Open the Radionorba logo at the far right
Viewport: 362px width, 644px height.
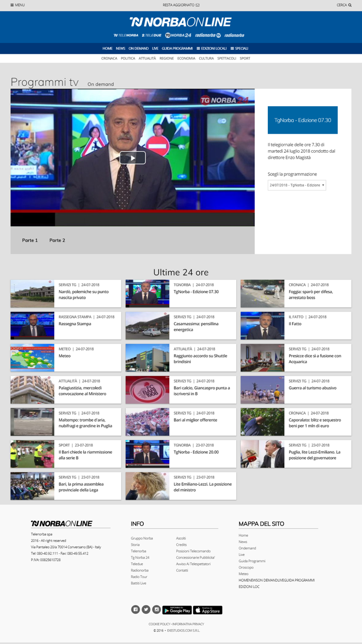click(x=234, y=35)
